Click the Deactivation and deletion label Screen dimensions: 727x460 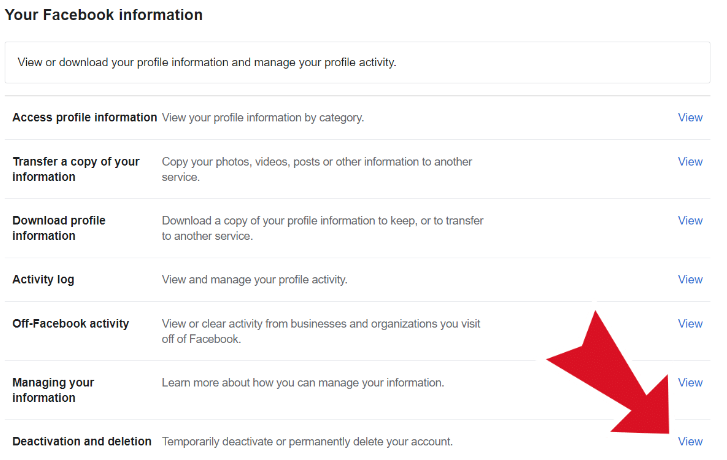tap(82, 441)
